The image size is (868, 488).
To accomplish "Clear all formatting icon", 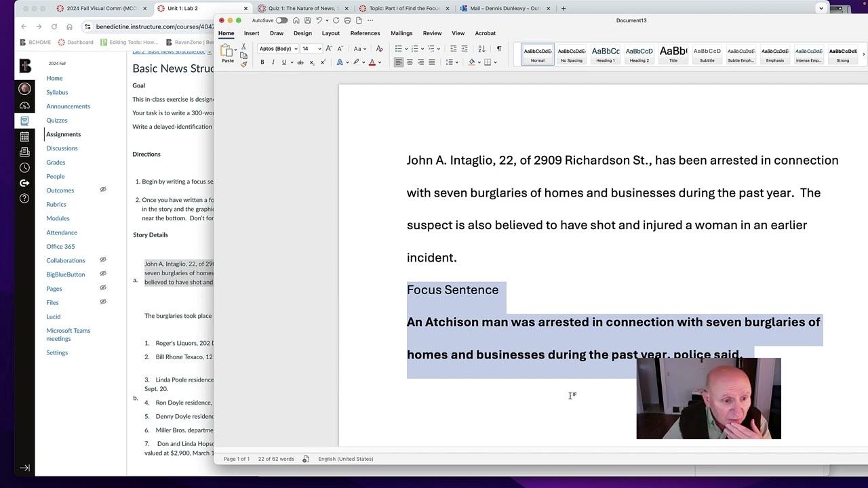I will [x=379, y=49].
